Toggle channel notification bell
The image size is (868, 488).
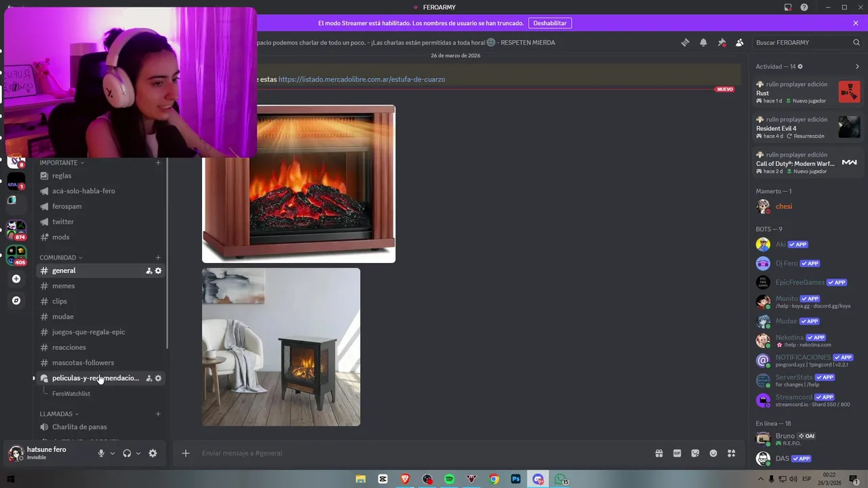703,42
